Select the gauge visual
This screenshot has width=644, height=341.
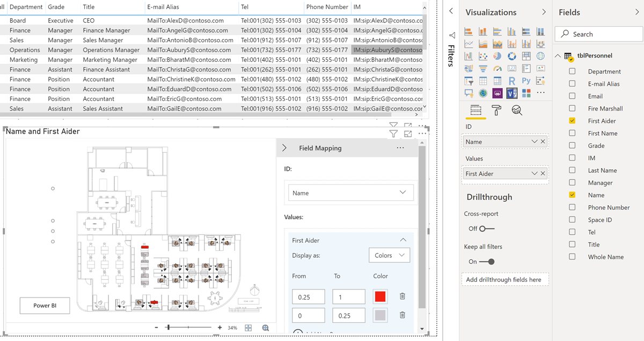point(497,68)
